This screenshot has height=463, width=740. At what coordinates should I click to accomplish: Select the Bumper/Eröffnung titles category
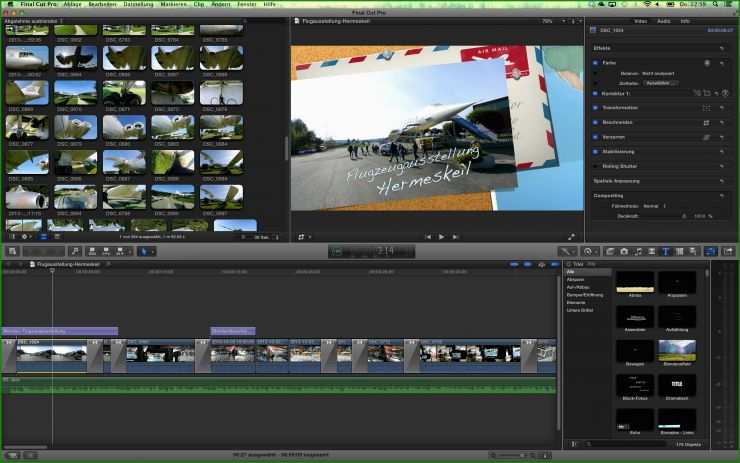pyautogui.click(x=585, y=295)
